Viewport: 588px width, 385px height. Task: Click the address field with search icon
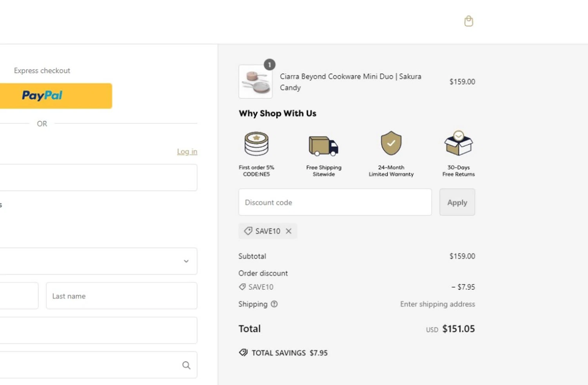[x=90, y=365]
